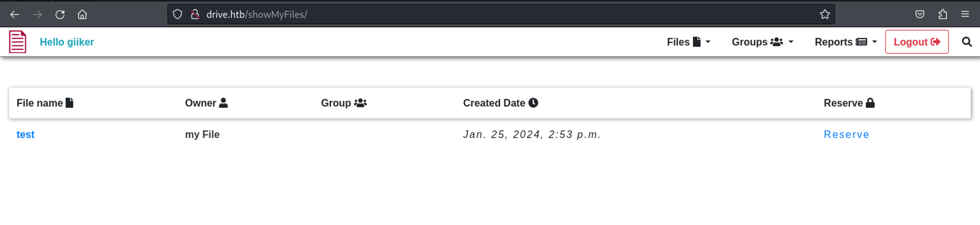Click the Logout button
Image resolution: width=980 pixels, height=225 pixels.
click(x=916, y=42)
